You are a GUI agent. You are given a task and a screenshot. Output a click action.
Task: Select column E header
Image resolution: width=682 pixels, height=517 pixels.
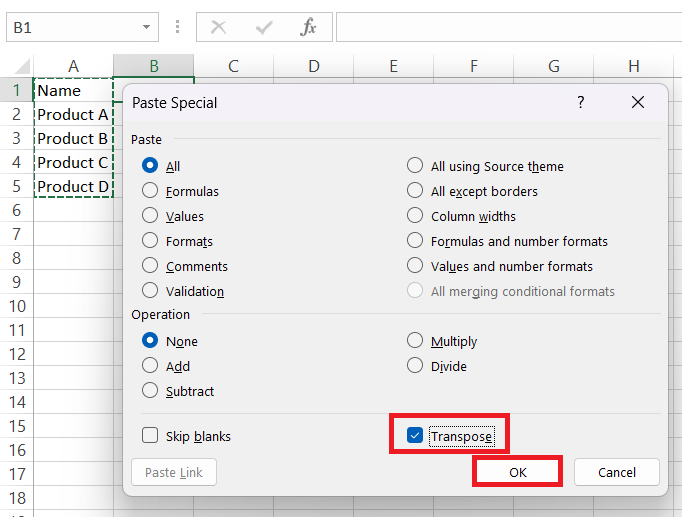pos(394,66)
